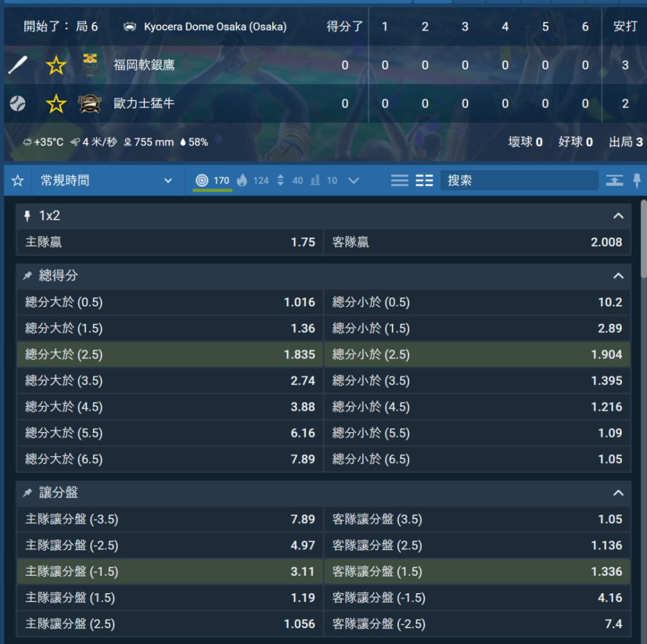Click the 搜索 search field
Image resolution: width=647 pixels, height=644 pixels.
(x=519, y=180)
